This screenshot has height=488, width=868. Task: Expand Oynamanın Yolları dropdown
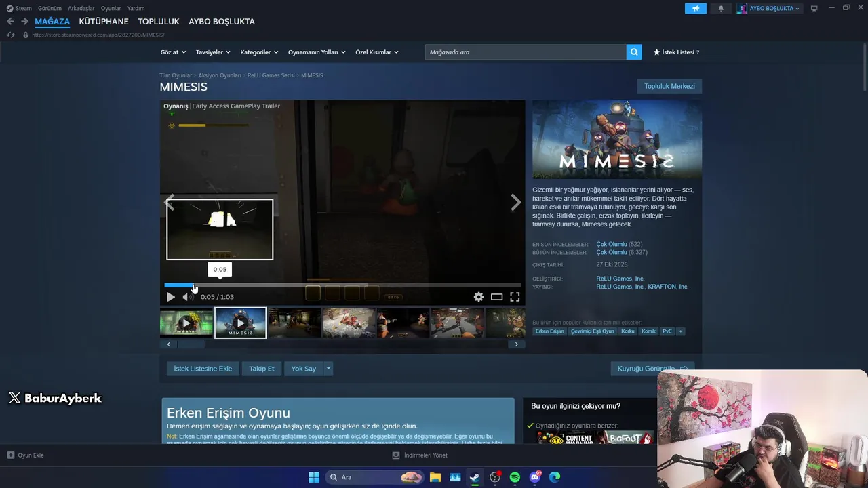[x=317, y=52]
